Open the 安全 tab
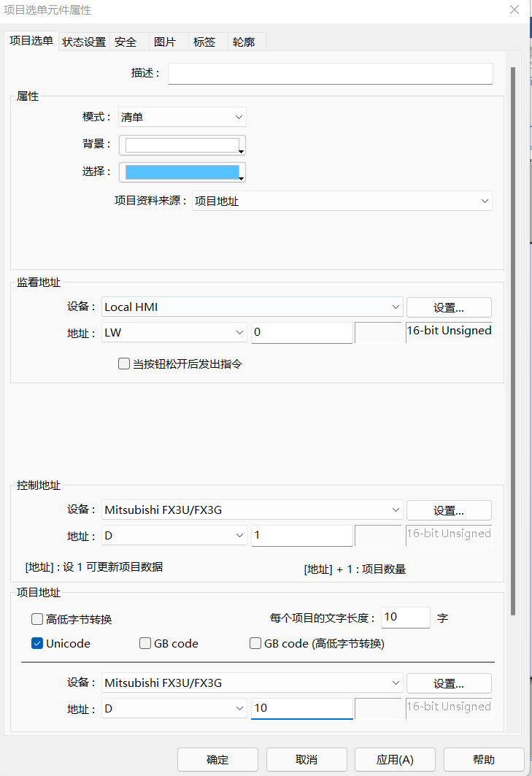 tap(126, 42)
